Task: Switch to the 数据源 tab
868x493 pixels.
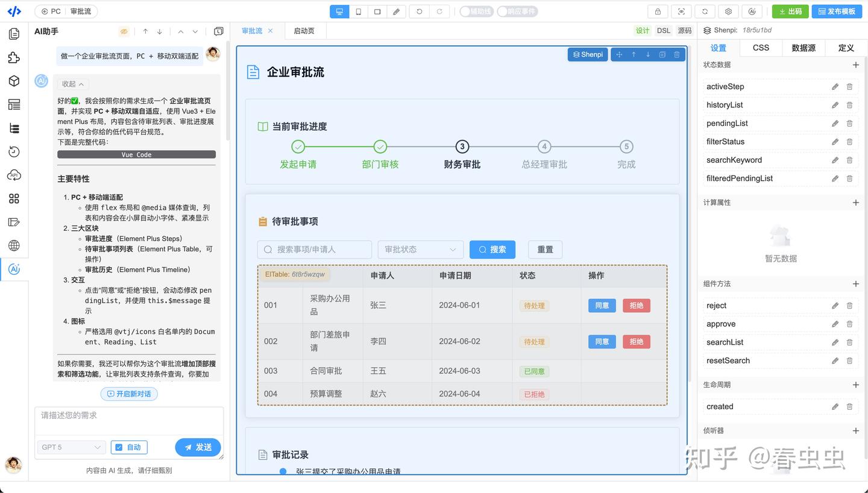Action: (804, 48)
